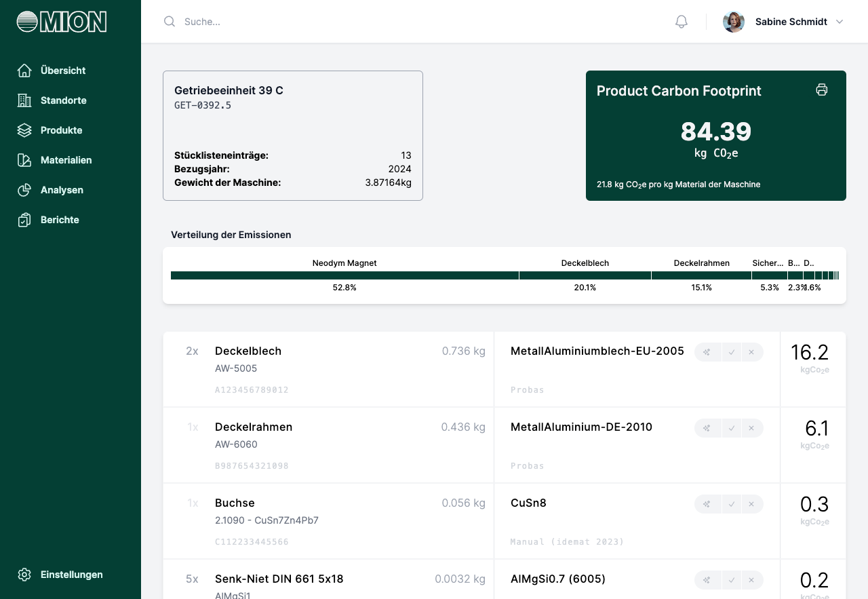This screenshot has width=868, height=599.
Task: Click part number A123456789012
Action: tap(252, 390)
